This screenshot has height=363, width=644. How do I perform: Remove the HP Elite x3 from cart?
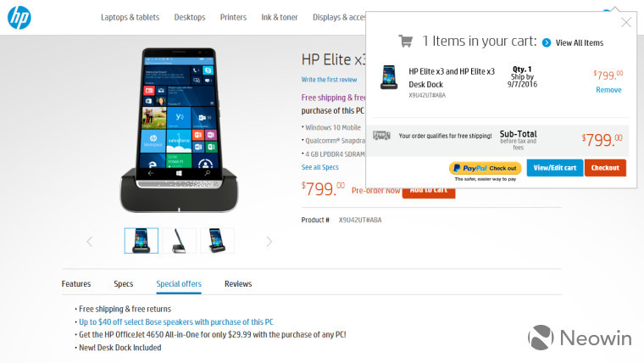click(608, 90)
